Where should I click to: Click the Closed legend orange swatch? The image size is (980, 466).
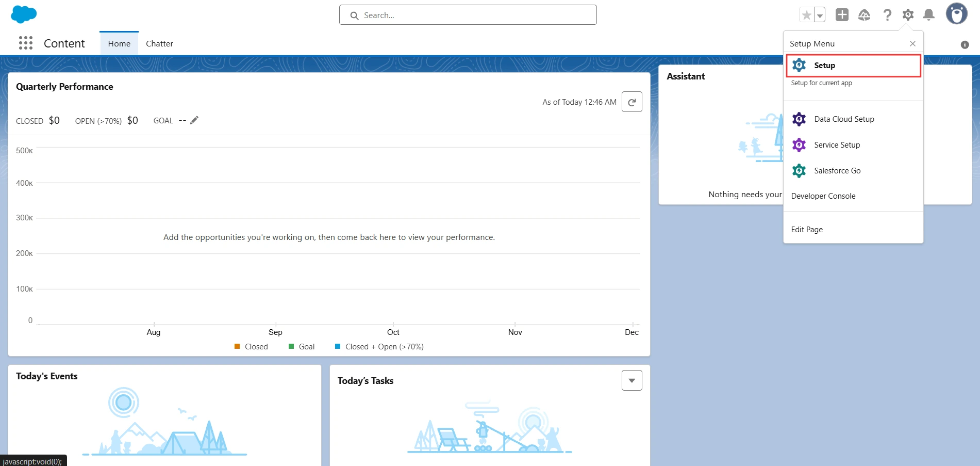(237, 346)
